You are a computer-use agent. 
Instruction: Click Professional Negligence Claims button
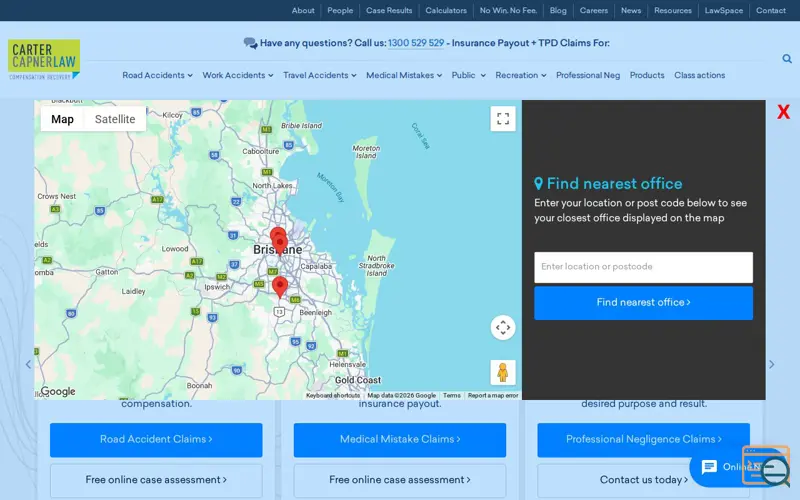(643, 439)
